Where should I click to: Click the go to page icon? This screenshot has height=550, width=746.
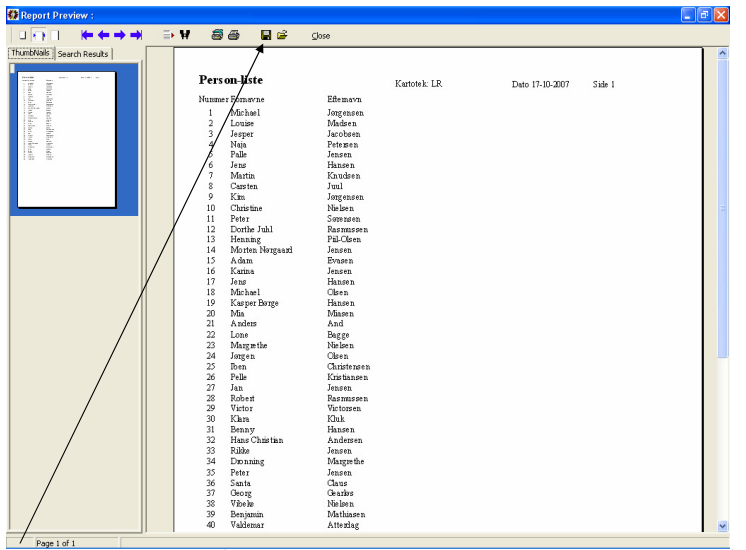(x=168, y=35)
